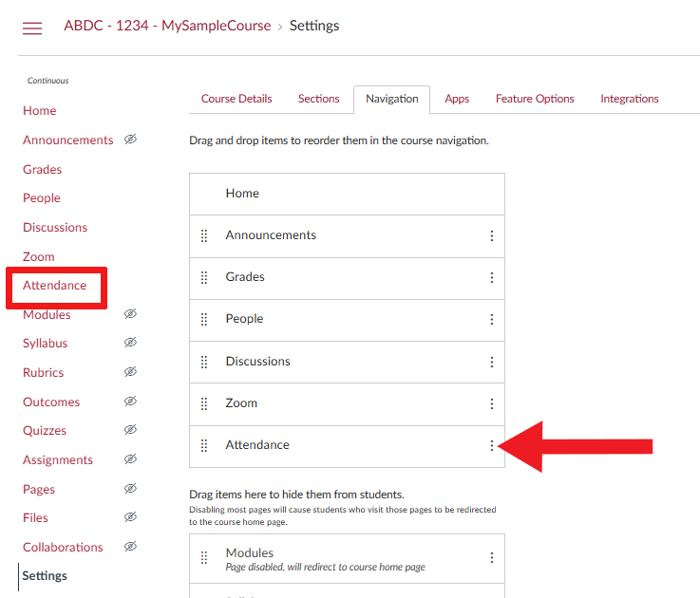Viewport: 700px width, 598px height.
Task: Click the drag handle for Attendance row
Action: pyautogui.click(x=204, y=445)
